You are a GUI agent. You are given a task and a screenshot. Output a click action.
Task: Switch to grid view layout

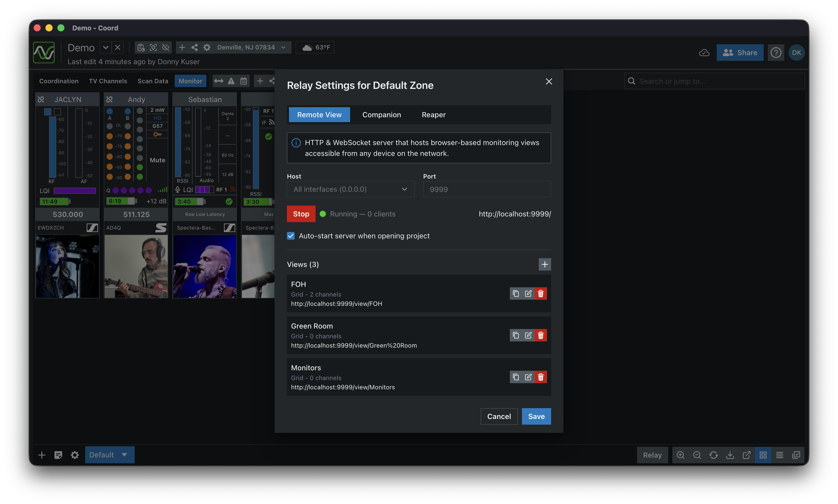point(763,455)
